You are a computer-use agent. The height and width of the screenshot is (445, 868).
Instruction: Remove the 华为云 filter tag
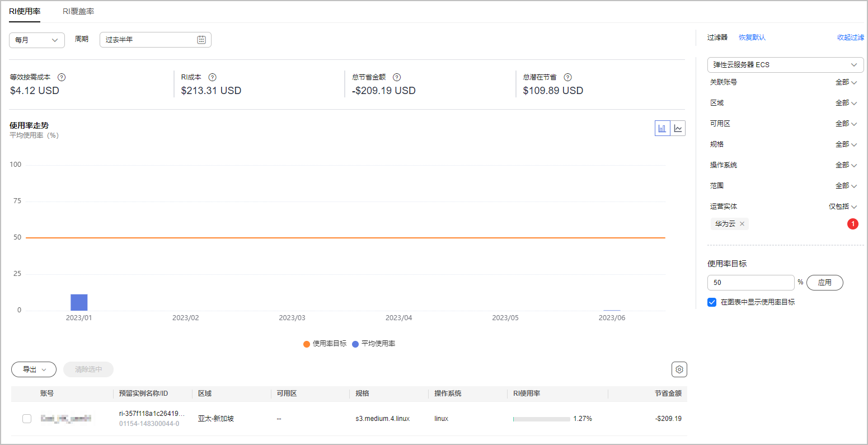tap(742, 224)
